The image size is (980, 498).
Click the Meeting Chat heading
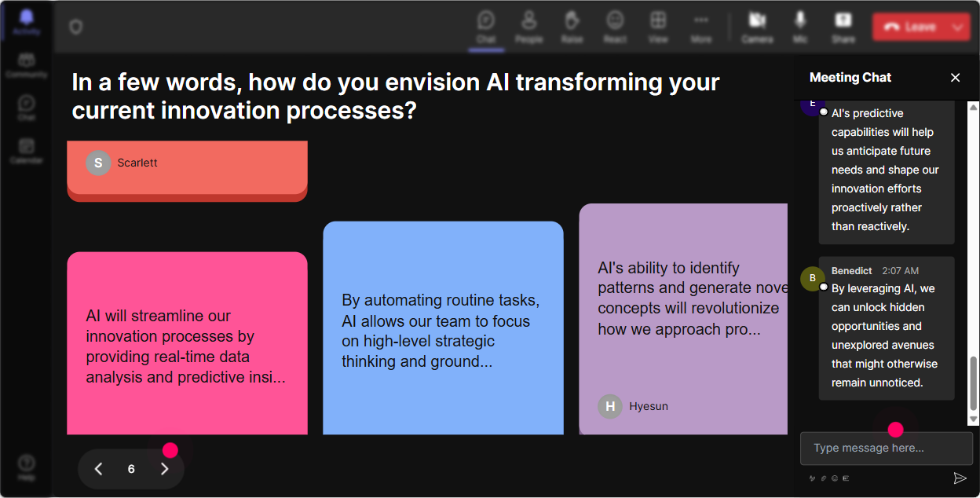pos(850,77)
